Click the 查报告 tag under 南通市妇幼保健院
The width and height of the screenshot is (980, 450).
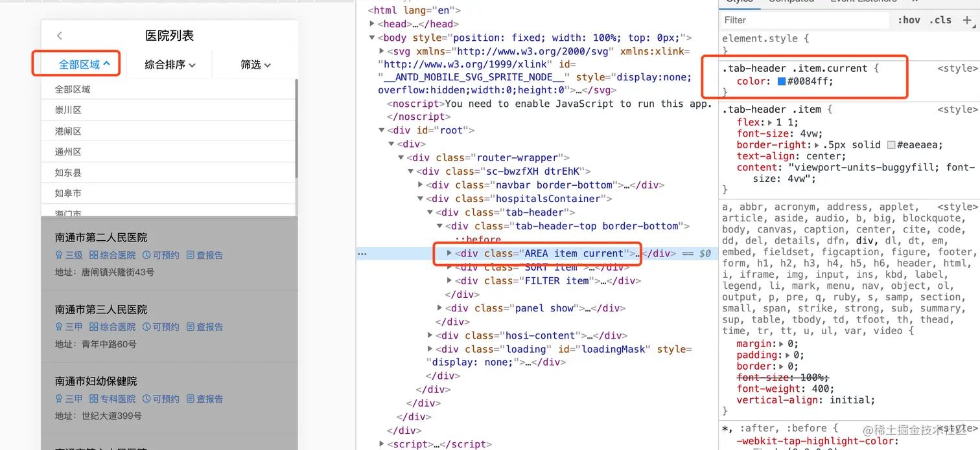tap(205, 399)
